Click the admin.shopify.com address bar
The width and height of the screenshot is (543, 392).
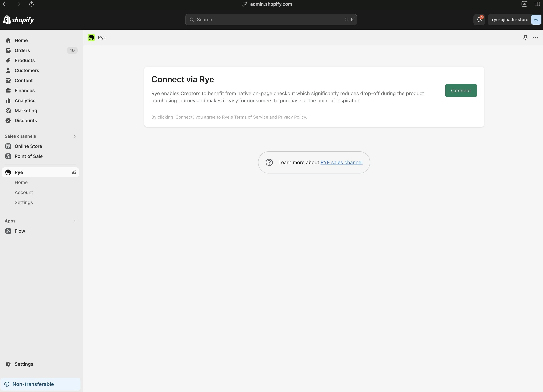click(x=271, y=4)
